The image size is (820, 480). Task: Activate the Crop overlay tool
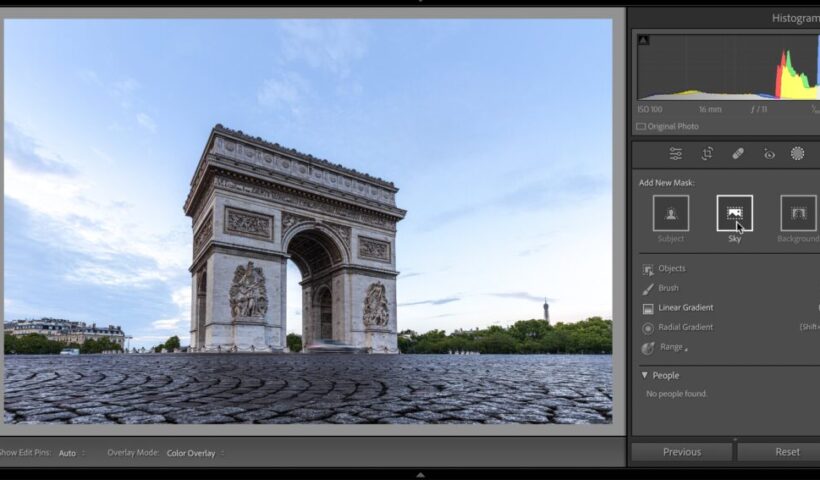pyautogui.click(x=707, y=154)
